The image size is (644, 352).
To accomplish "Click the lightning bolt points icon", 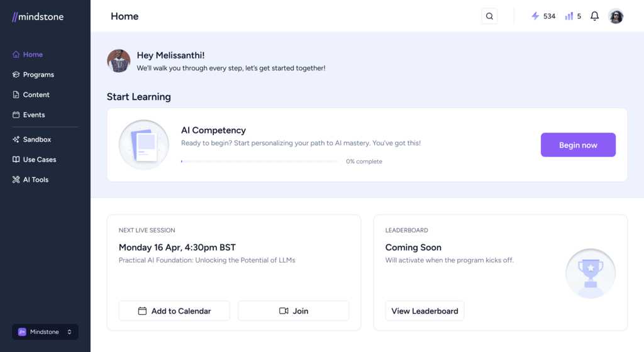I will pyautogui.click(x=535, y=16).
